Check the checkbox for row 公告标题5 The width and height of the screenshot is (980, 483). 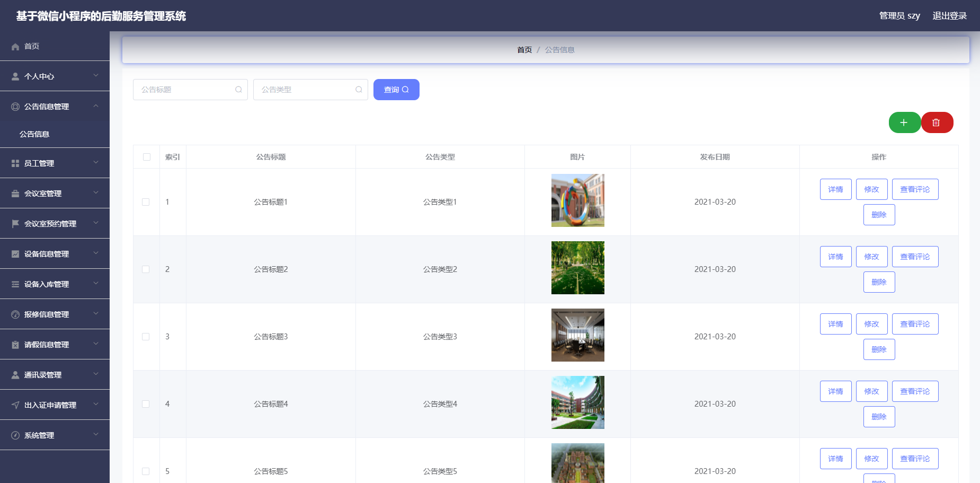coord(146,471)
